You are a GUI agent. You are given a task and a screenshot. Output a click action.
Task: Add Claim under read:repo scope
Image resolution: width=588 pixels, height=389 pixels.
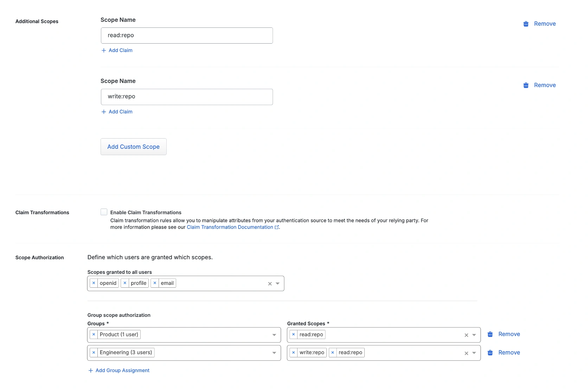point(117,50)
